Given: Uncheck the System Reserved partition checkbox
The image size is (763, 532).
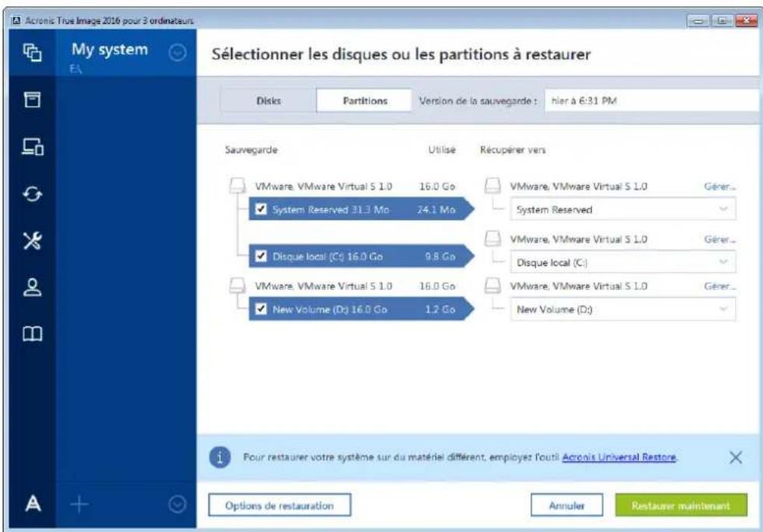Looking at the screenshot, I should coord(261,209).
